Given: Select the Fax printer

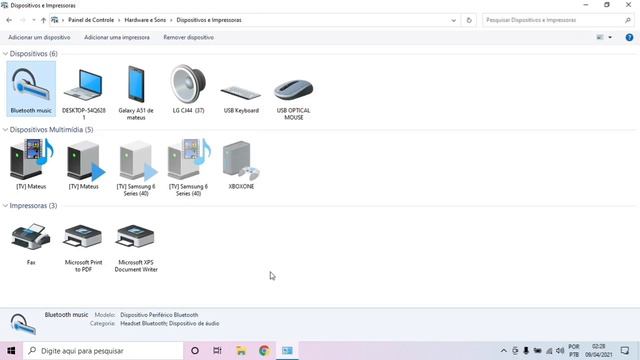Looking at the screenshot, I should click(x=31, y=244).
